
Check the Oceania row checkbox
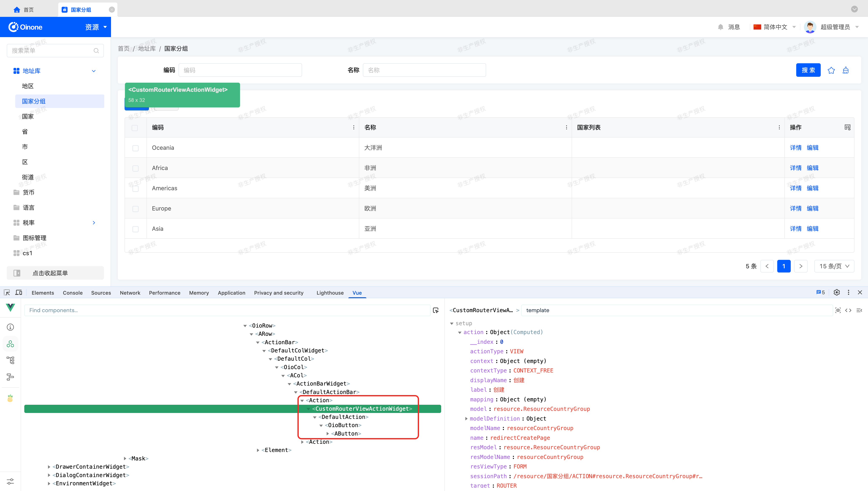135,148
